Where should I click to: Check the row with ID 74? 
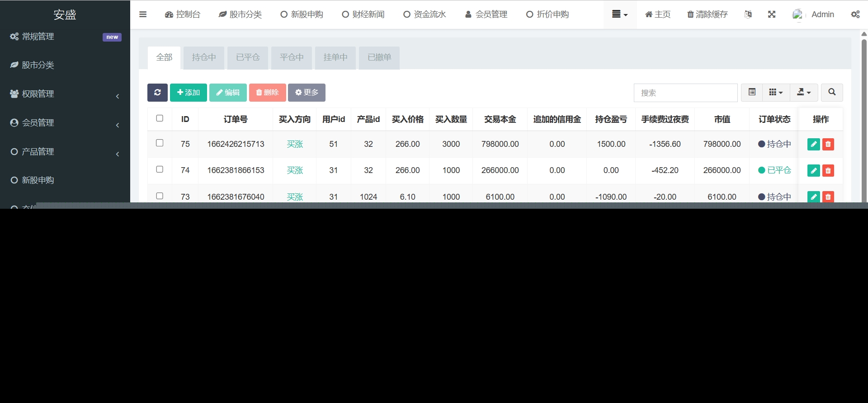pyautogui.click(x=160, y=169)
